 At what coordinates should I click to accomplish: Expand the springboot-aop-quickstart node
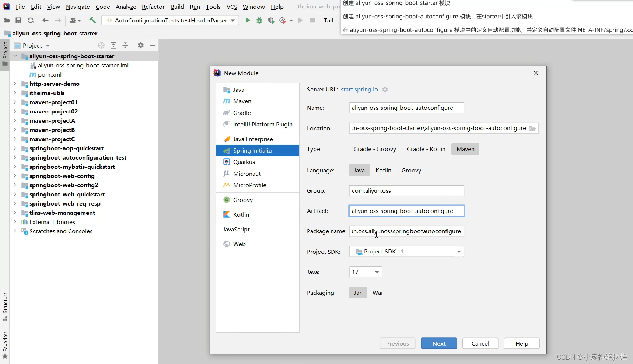(x=15, y=148)
